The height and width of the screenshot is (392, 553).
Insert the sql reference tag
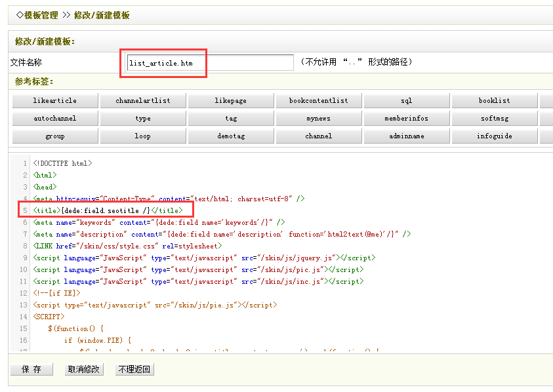point(407,100)
